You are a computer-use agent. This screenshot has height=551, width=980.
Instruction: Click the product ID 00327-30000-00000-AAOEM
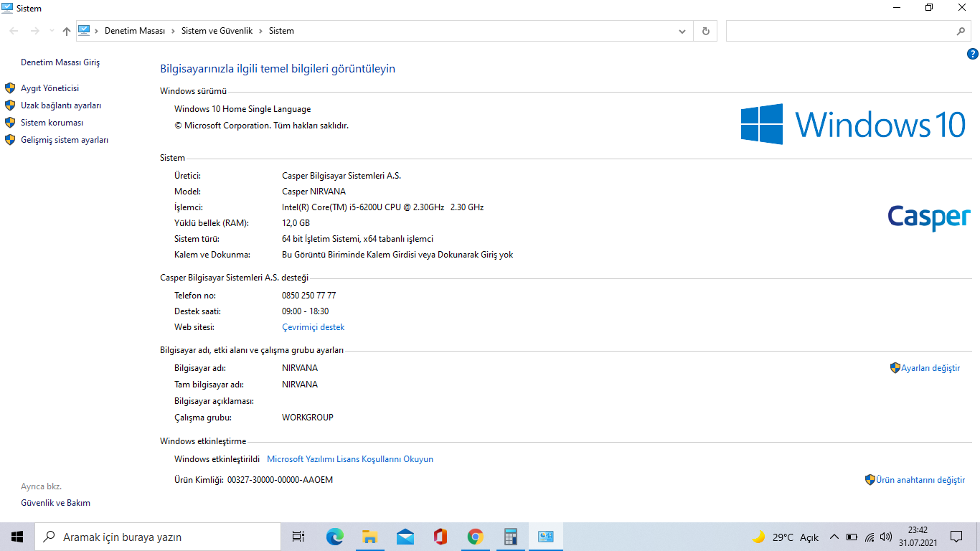point(280,480)
